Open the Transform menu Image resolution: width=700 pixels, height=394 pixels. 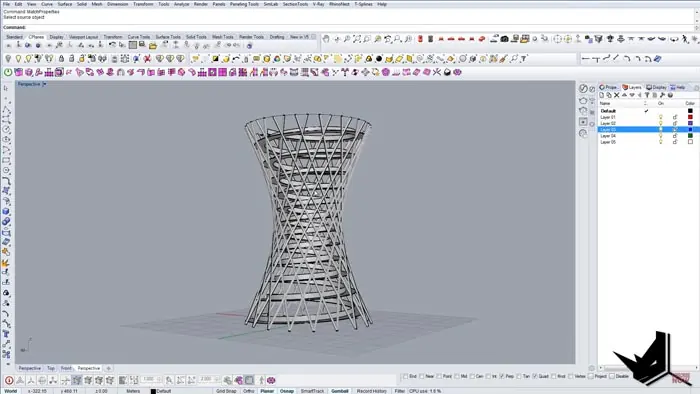point(143,4)
